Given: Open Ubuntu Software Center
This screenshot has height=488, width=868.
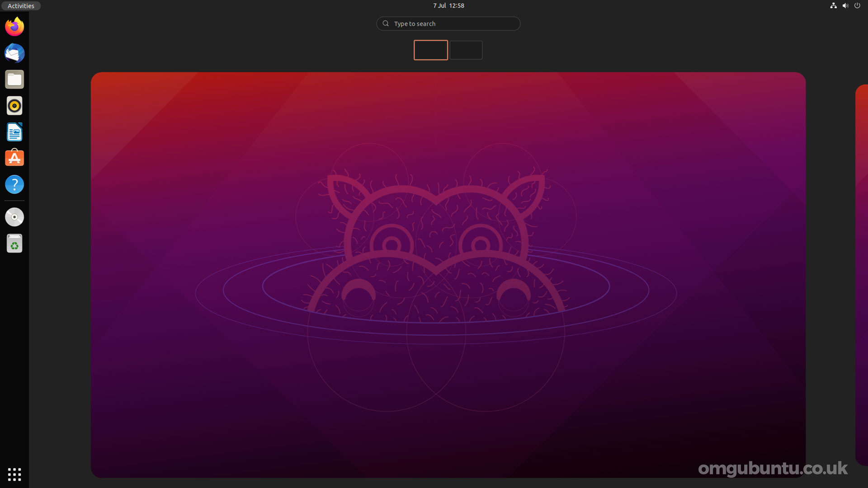Looking at the screenshot, I should click(x=14, y=158).
